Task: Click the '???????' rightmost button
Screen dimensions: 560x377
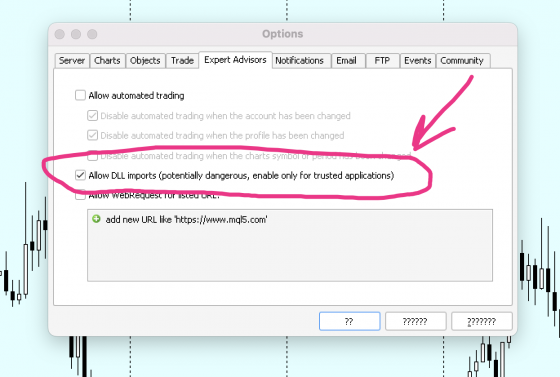Action: click(x=482, y=321)
